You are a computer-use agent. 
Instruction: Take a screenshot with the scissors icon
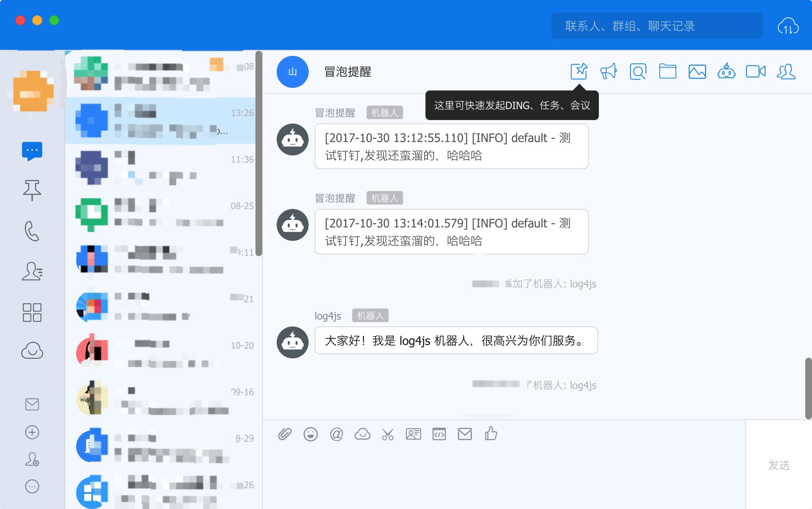click(387, 434)
